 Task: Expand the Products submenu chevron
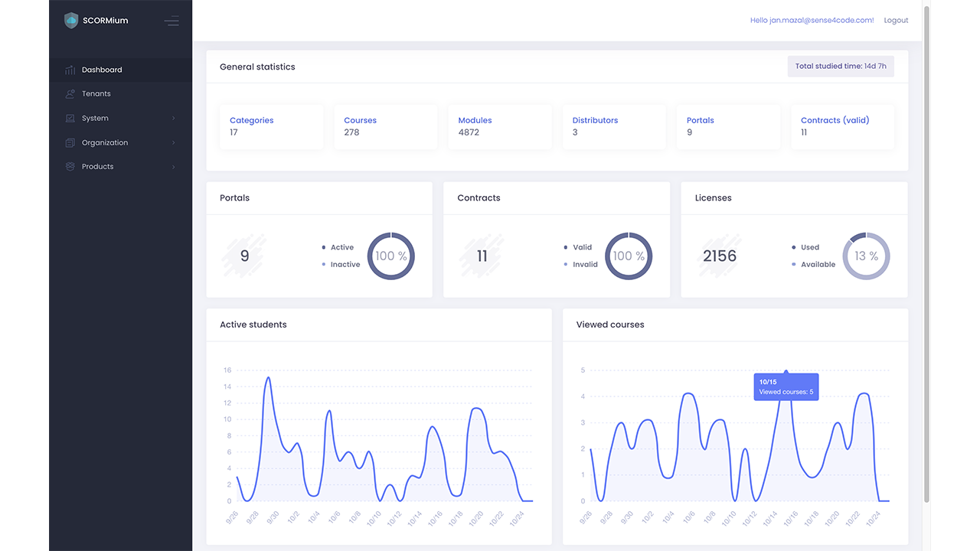[x=174, y=167]
